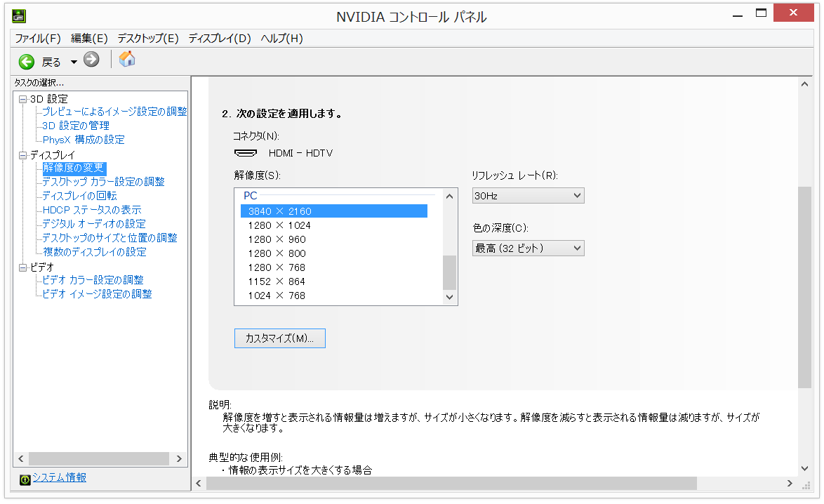The height and width of the screenshot is (504, 824).
Task: Click the System Information icon at bottom left
Action: [x=25, y=480]
